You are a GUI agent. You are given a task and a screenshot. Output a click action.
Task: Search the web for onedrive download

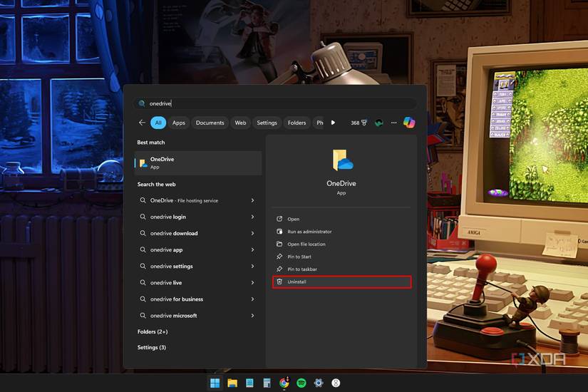(174, 233)
